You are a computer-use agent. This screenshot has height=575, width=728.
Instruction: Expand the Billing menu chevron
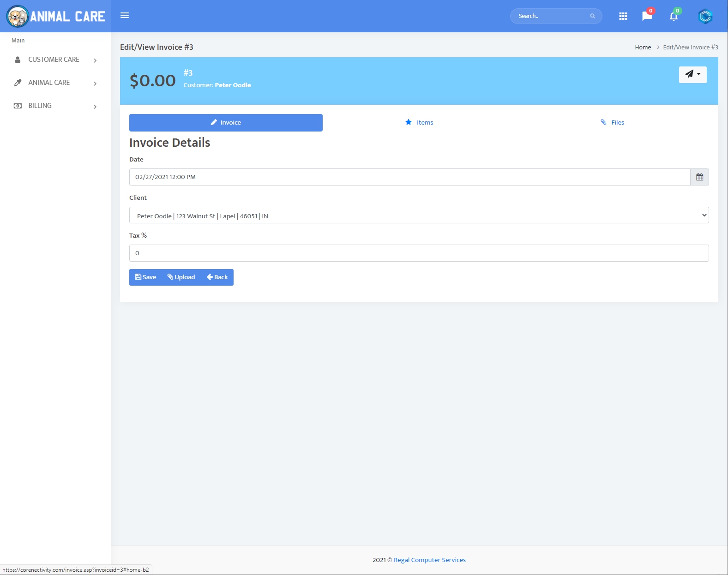(95, 107)
